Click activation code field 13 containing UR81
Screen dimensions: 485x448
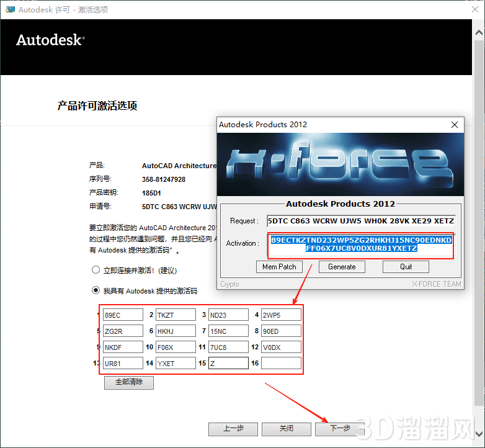pyautogui.click(x=123, y=363)
